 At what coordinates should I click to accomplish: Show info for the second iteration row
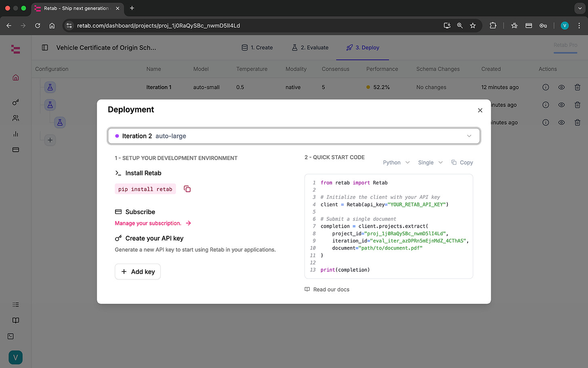[x=546, y=105]
